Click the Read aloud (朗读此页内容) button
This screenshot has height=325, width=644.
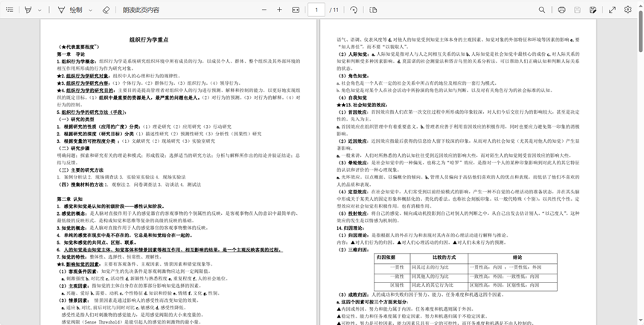coord(141,10)
